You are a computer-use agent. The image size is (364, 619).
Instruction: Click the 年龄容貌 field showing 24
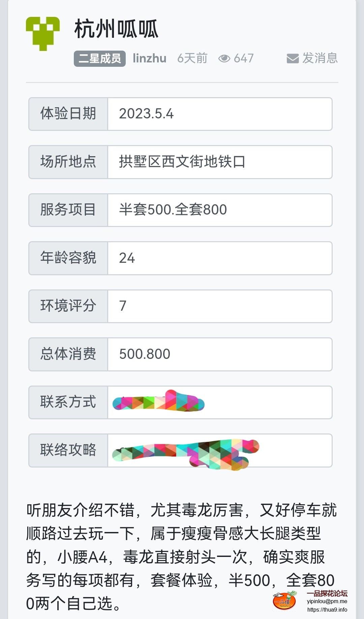(127, 258)
